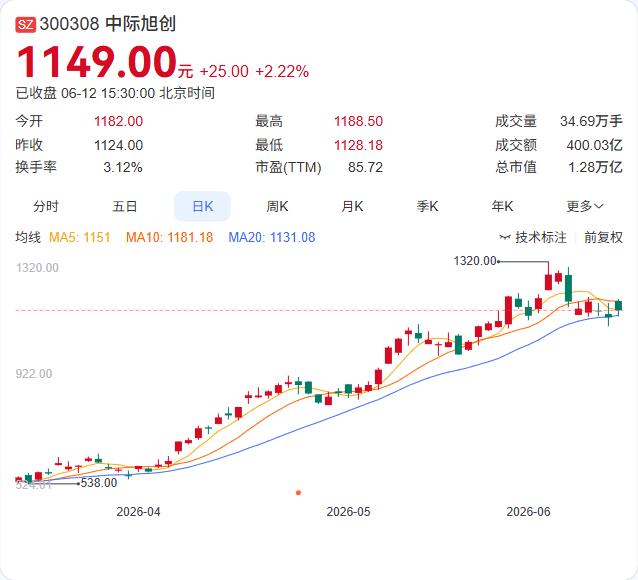Click the 922.00 y-axis price label
Image resolution: width=638 pixels, height=580 pixels.
tap(34, 374)
